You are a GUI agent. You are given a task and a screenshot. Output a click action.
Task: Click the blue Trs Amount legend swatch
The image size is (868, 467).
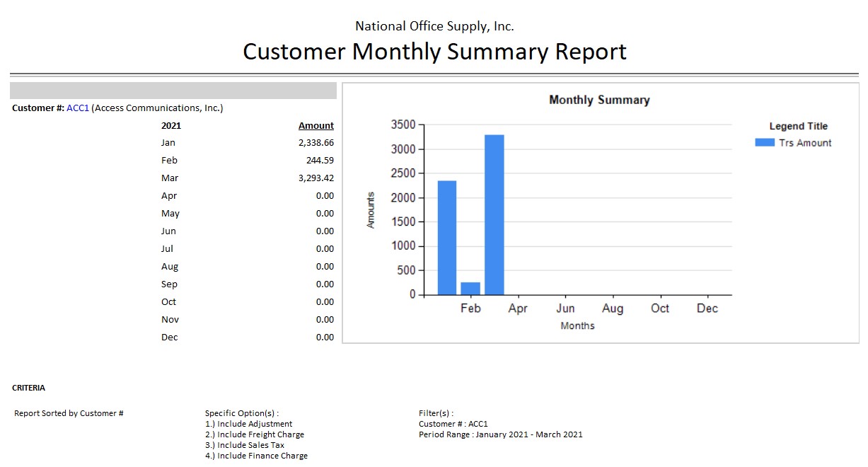click(765, 143)
